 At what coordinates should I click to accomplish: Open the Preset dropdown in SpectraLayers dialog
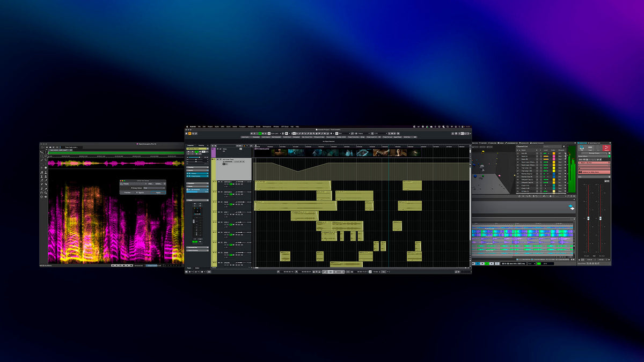[134, 184]
